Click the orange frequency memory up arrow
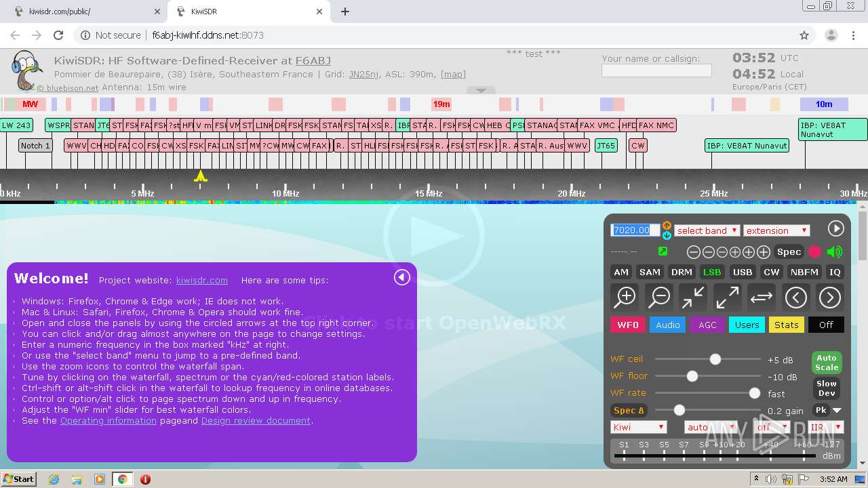This screenshot has width=868, height=488. [667, 225]
